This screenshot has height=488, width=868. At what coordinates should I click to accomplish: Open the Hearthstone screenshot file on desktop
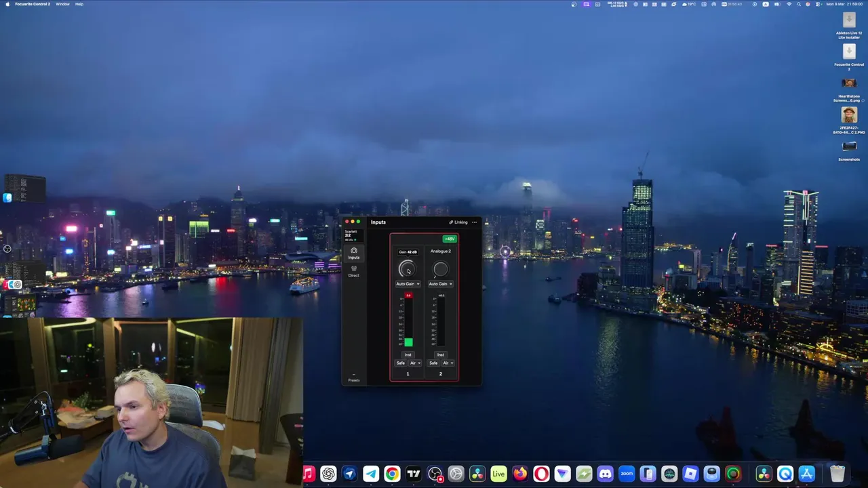click(849, 89)
